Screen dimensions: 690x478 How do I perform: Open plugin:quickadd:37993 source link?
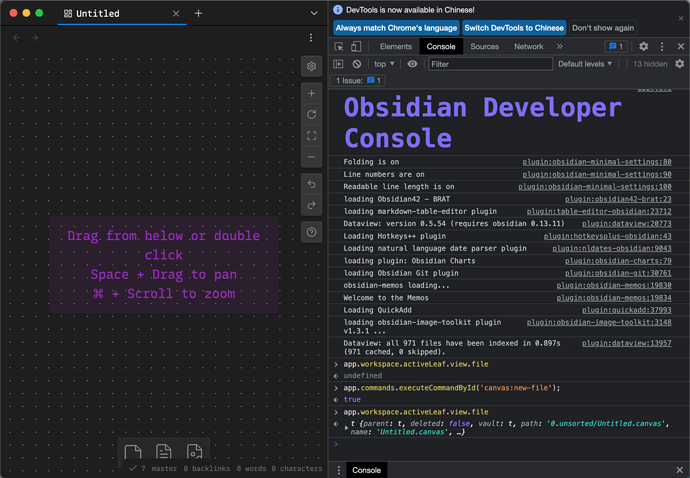627,310
